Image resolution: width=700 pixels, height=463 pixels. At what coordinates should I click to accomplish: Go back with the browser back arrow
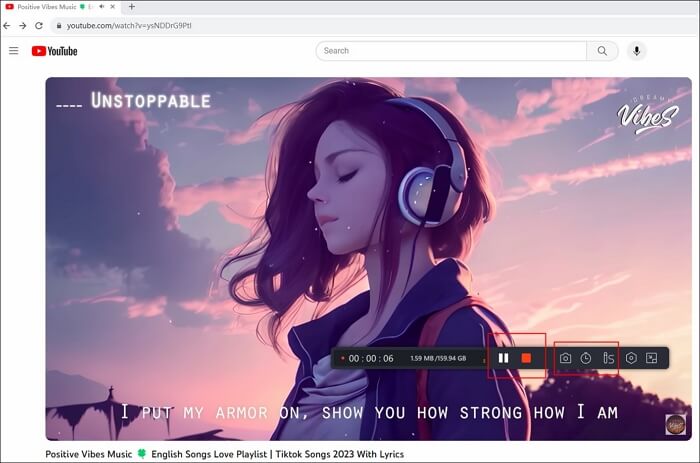(x=7, y=26)
